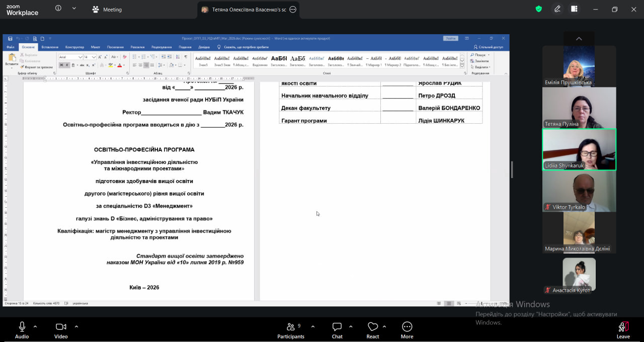The width and height of the screenshot is (644, 342).
Task: Change the meeting view layout
Action: pos(574,9)
